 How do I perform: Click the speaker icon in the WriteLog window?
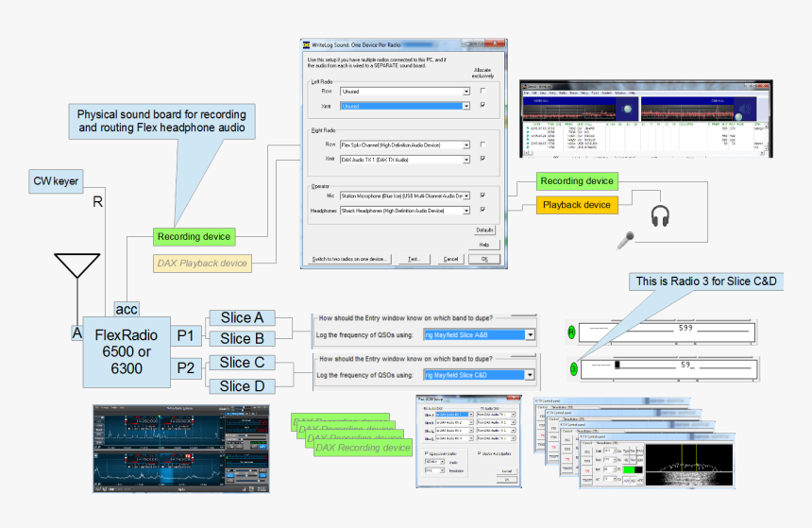[745, 110]
